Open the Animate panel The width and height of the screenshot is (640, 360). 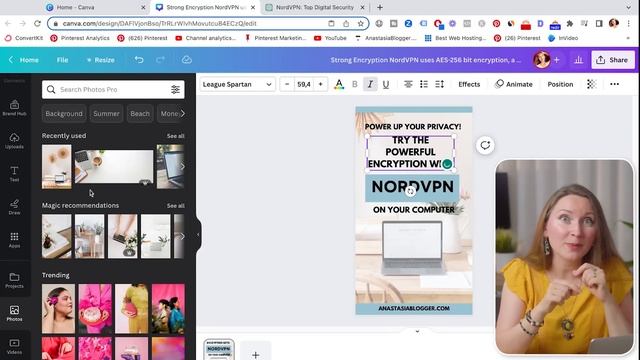point(514,84)
